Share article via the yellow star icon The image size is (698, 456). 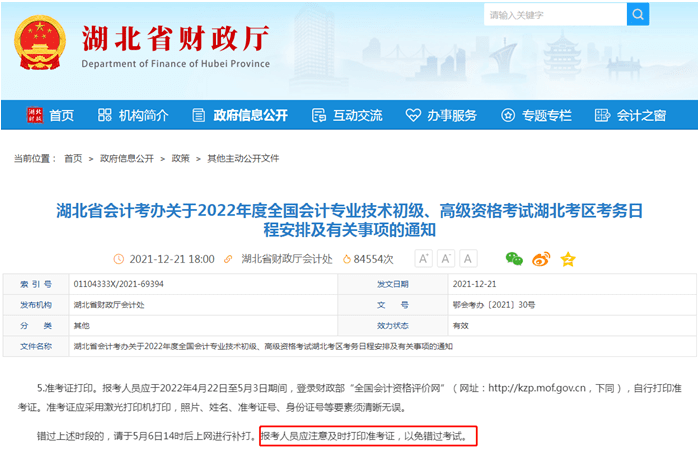click(x=568, y=259)
